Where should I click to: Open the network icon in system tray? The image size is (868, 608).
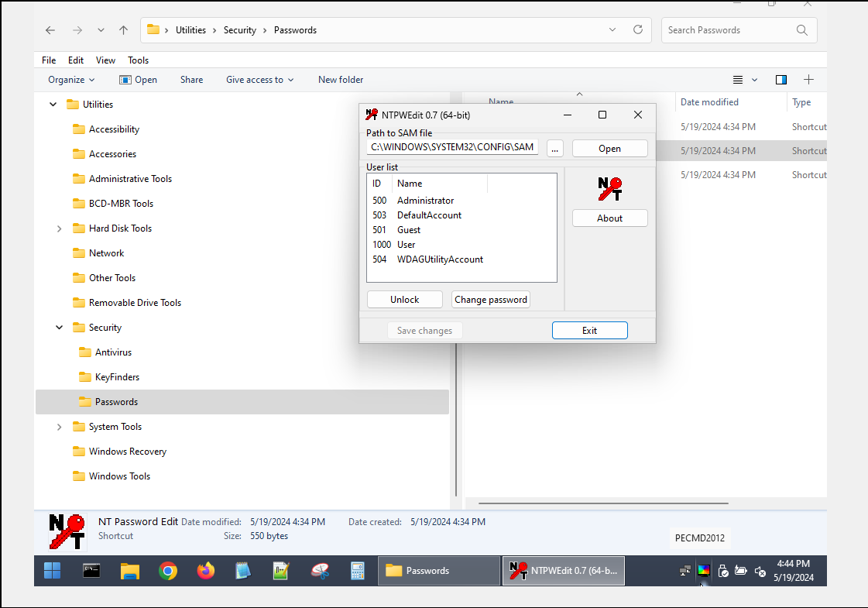click(684, 570)
